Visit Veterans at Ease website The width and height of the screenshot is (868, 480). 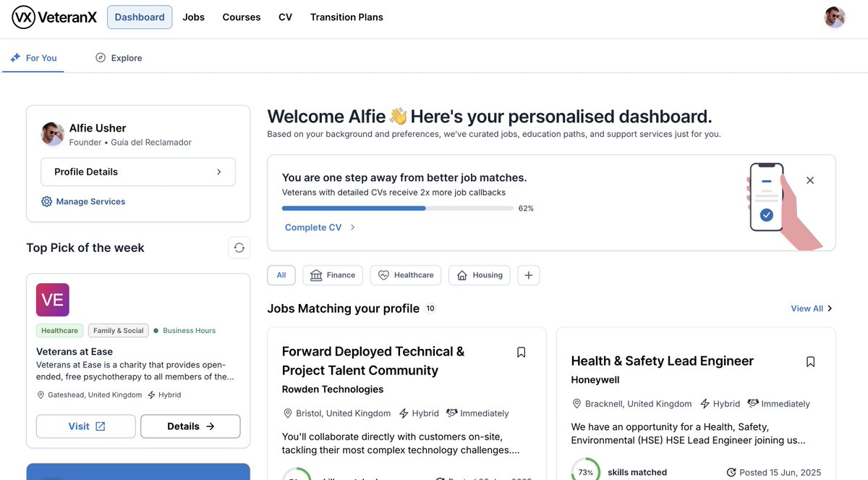[x=86, y=426]
